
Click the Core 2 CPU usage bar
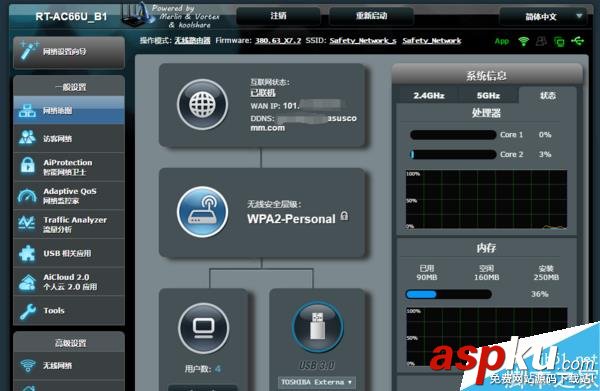pyautogui.click(x=453, y=154)
